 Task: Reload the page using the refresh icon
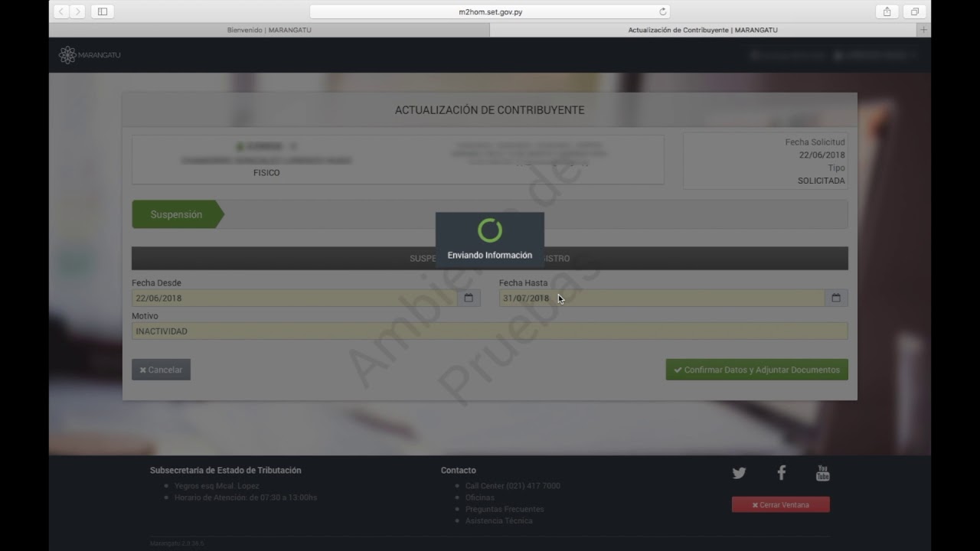(x=663, y=11)
